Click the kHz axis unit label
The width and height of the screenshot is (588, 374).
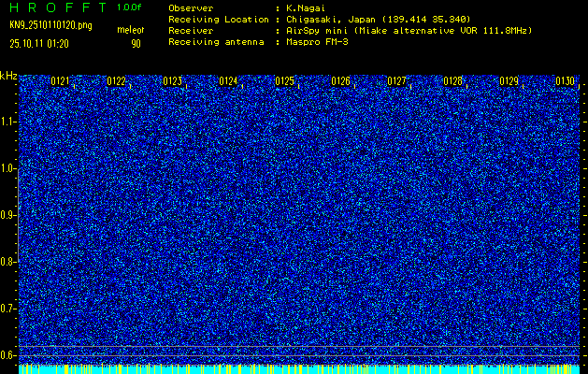tap(8, 76)
